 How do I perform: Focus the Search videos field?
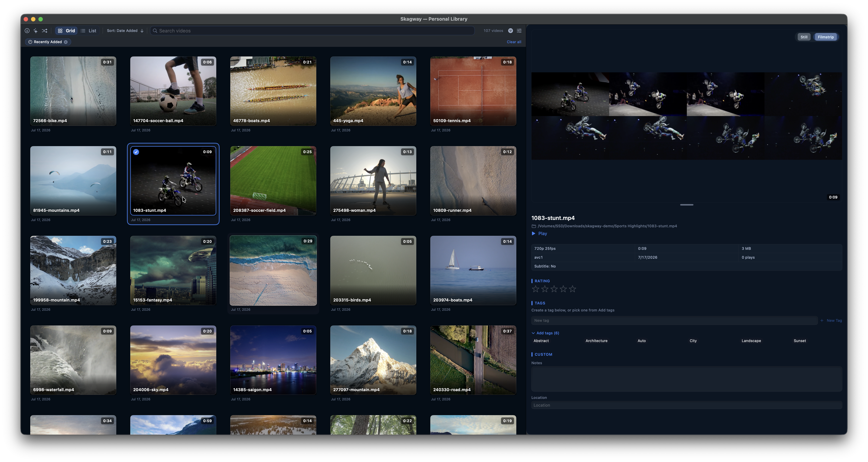312,31
